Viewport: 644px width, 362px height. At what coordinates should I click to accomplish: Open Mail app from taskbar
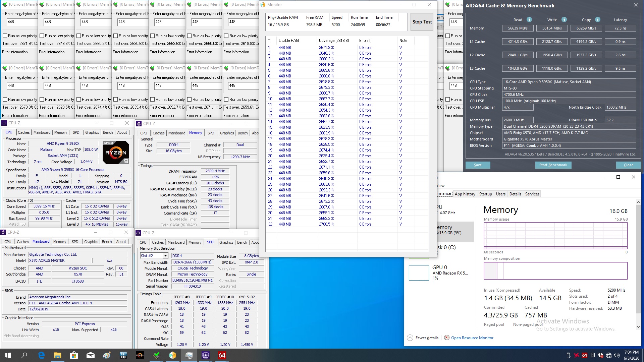point(91,355)
